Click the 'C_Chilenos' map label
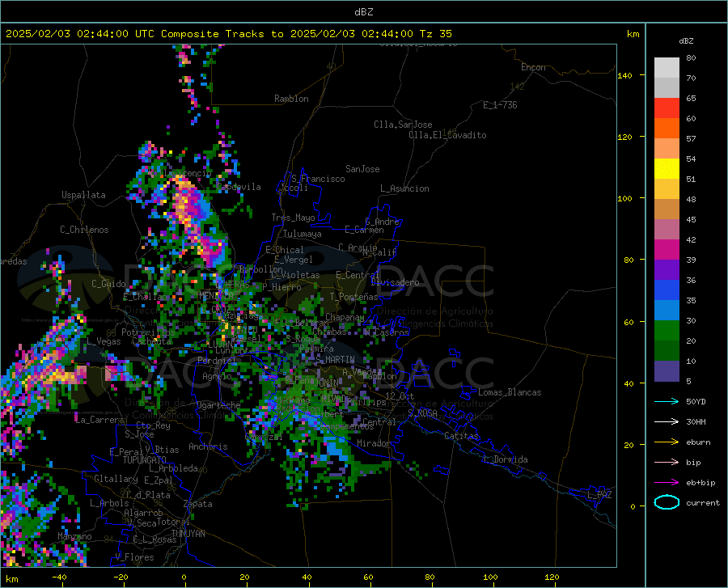Screen dimensions: 728x588 (84, 230)
